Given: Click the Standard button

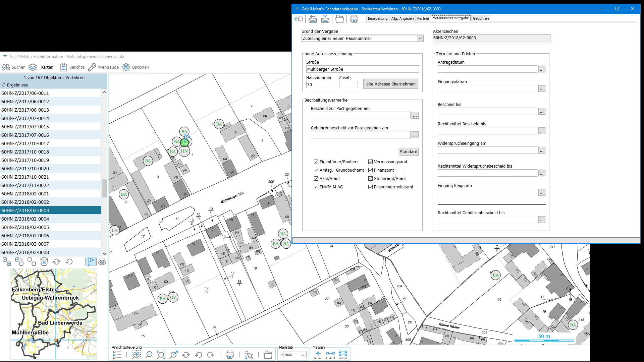Looking at the screenshot, I should point(408,152).
